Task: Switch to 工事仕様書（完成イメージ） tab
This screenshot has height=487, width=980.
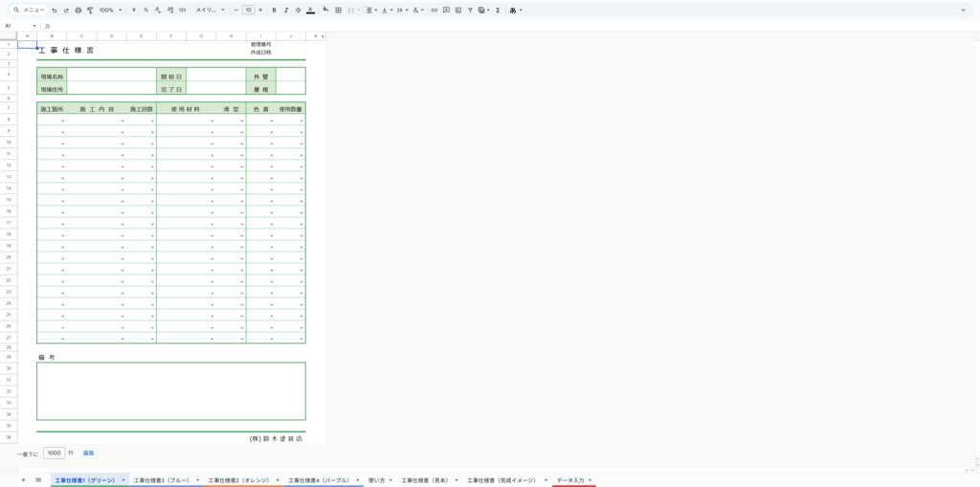Action: coord(501,480)
